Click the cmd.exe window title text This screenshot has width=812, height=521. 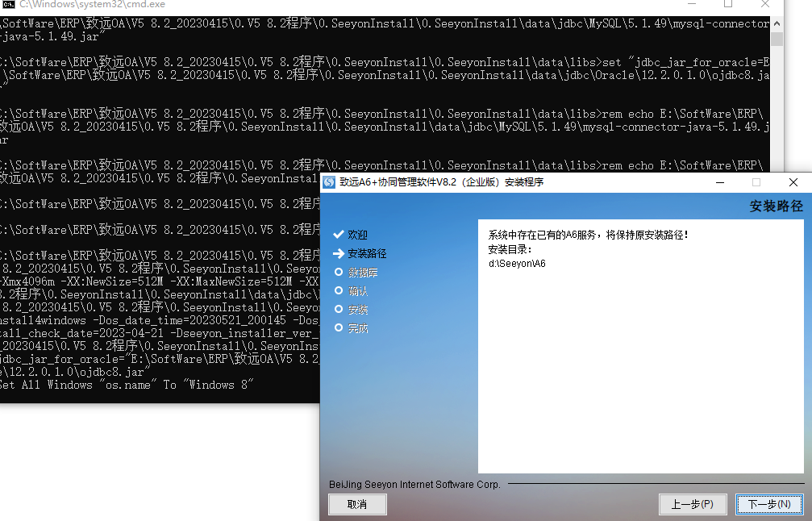pos(92,4)
